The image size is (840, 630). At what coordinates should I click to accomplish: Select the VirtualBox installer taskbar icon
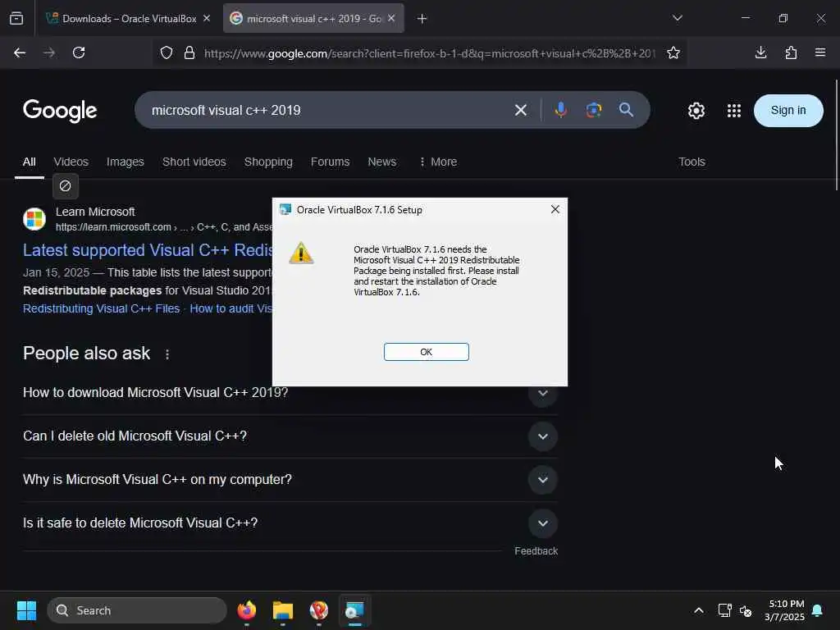[354, 610]
